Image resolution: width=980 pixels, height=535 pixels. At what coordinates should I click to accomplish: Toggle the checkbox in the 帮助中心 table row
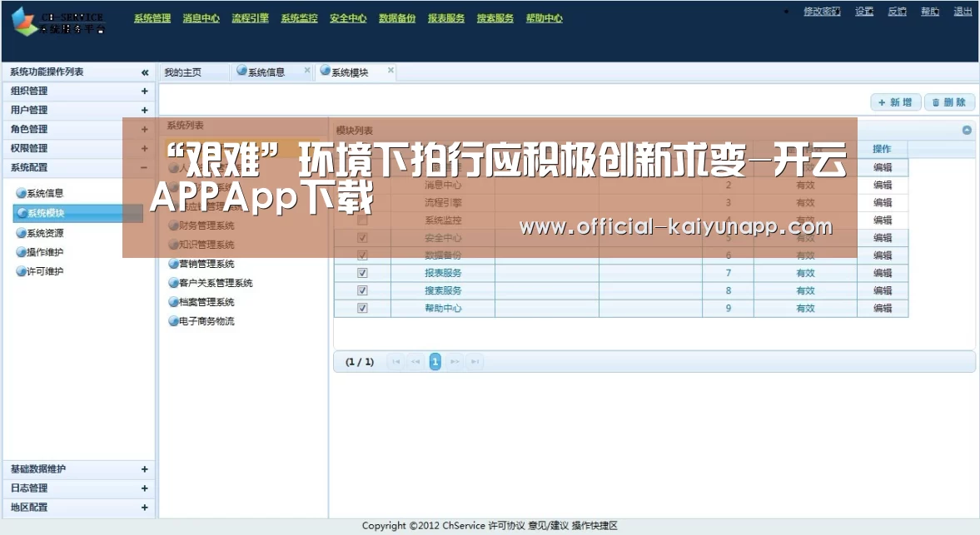(362, 308)
